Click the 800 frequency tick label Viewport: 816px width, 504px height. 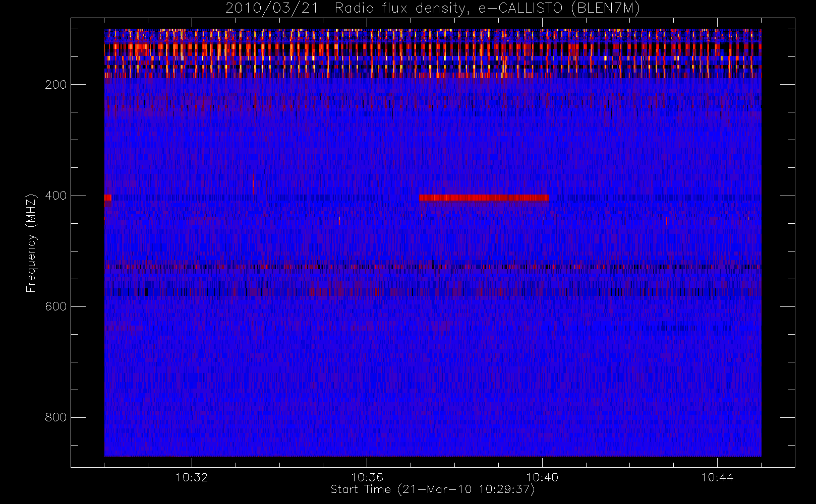[56, 417]
